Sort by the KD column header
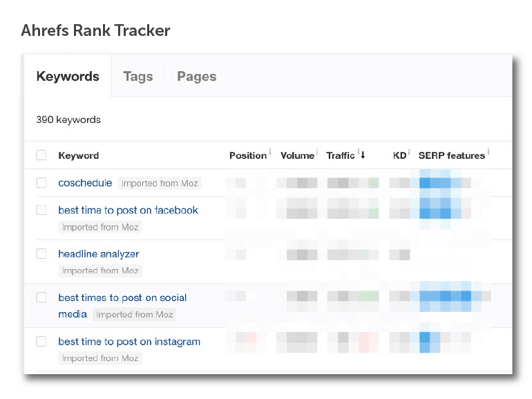Image resolution: width=532 pixels, height=399 pixels. pos(399,155)
